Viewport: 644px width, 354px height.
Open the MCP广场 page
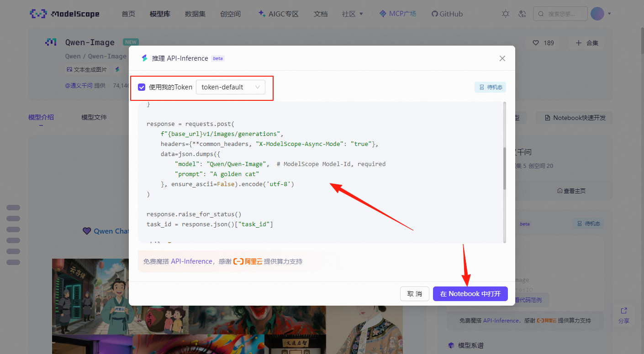tap(398, 14)
